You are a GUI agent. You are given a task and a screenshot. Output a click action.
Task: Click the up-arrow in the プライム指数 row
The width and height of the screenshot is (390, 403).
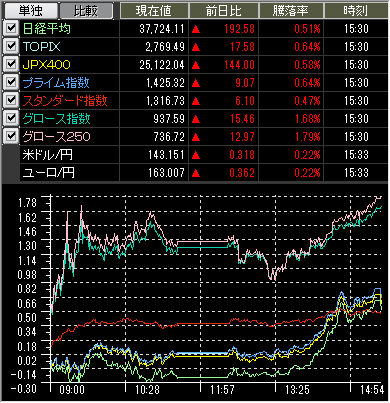pos(196,83)
